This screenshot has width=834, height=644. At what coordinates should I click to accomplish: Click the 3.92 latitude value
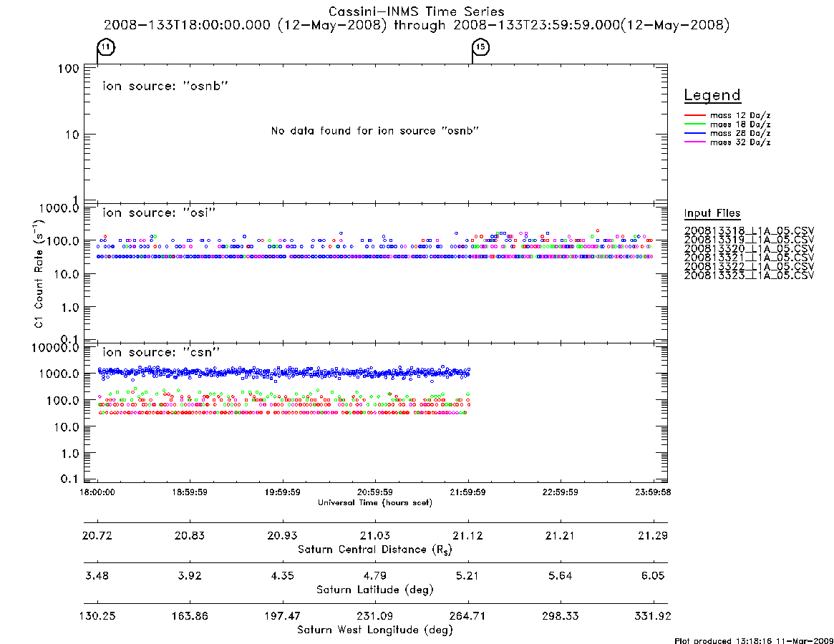pyautogui.click(x=190, y=576)
